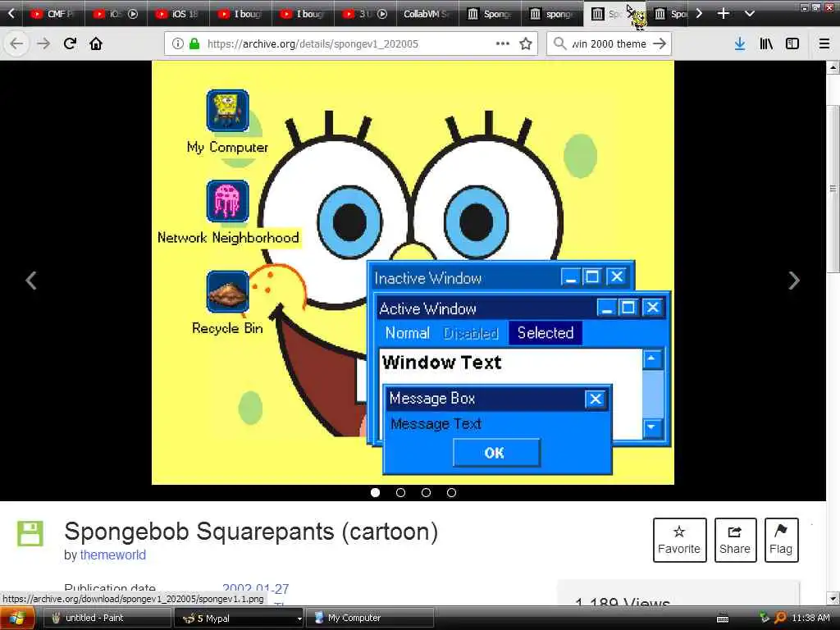
Task: Open a new tab with plus
Action: coord(724,13)
